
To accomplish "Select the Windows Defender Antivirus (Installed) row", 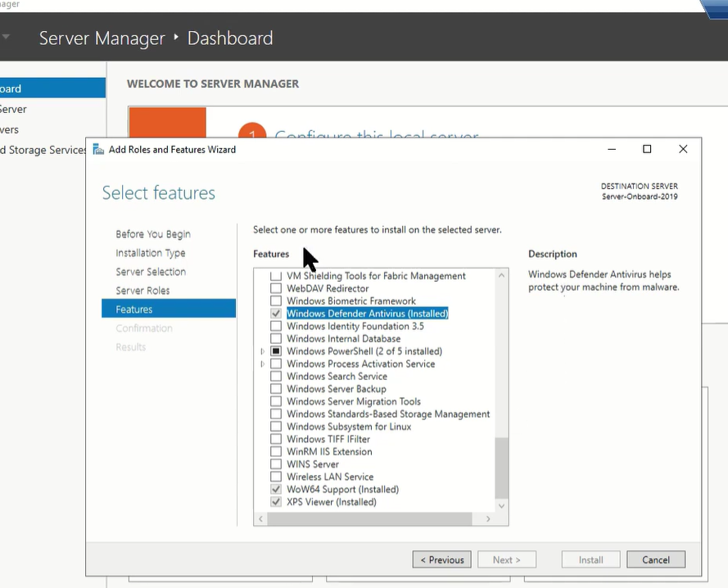I will 367,314.
